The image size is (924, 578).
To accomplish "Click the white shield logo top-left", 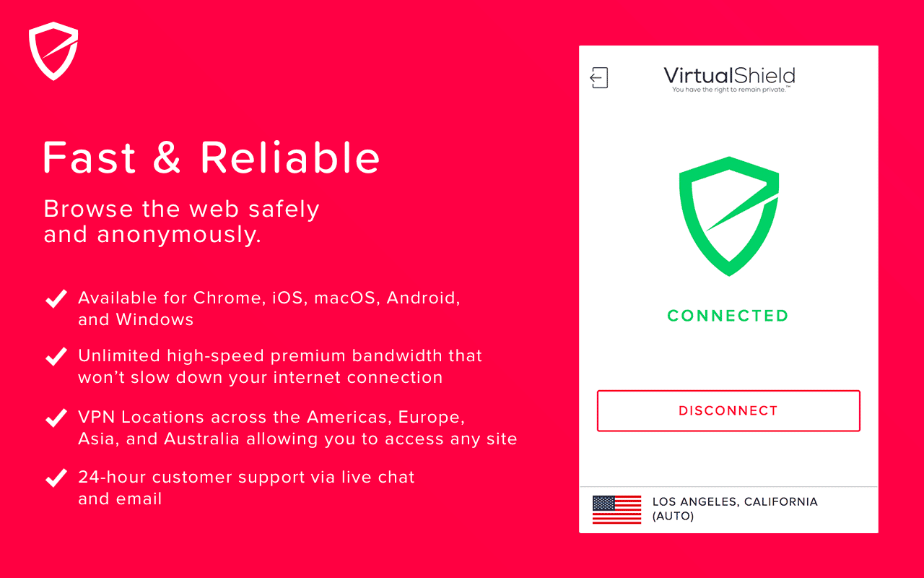I will coord(53,51).
